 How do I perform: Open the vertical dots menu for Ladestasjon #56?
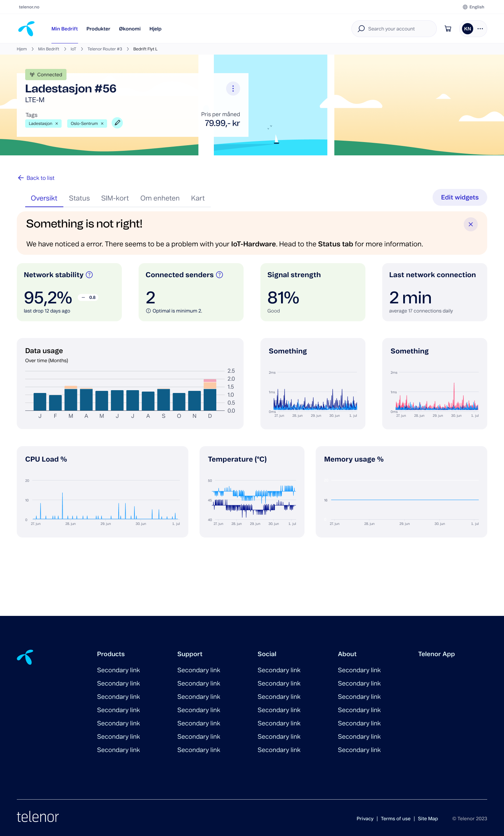coord(233,89)
